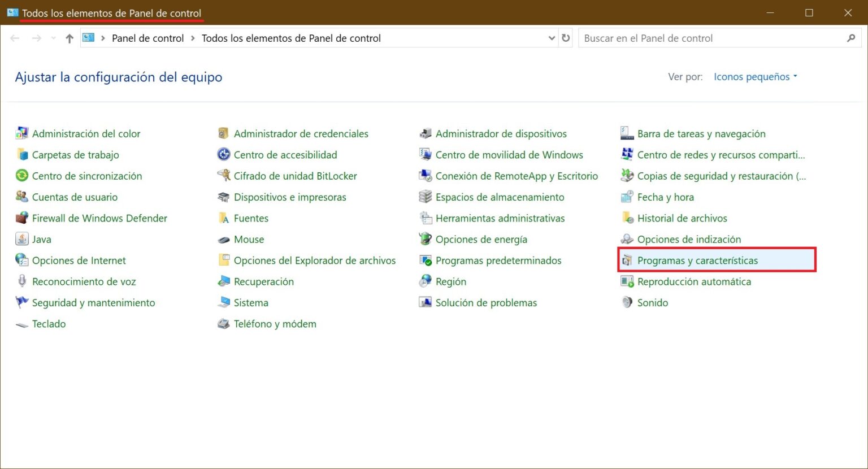Screen dimensions: 868x469
Task: Open recent locations chevron next to forward button
Action: (54, 38)
